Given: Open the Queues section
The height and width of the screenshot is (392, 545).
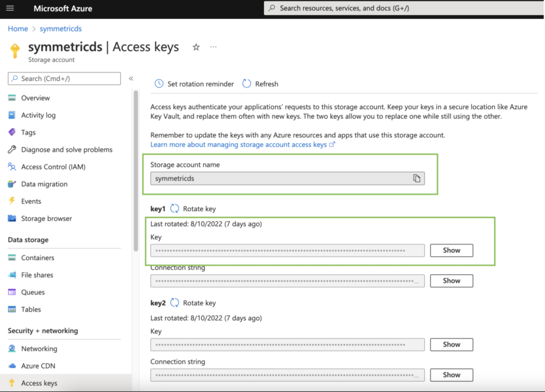Looking at the screenshot, I should (x=34, y=292).
